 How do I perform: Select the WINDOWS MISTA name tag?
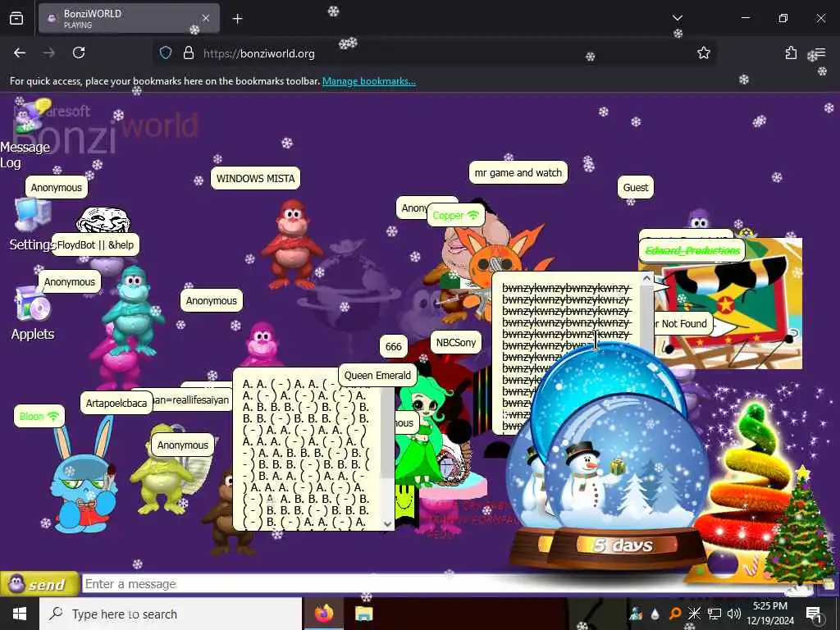256,178
